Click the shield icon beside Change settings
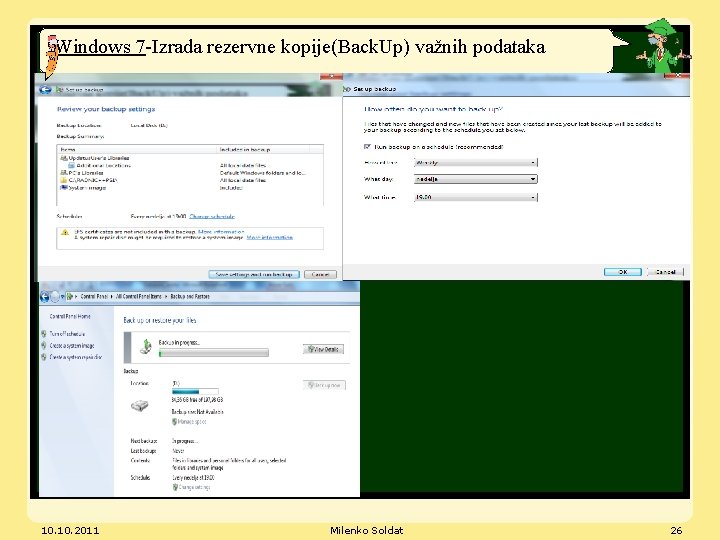 tap(175, 487)
